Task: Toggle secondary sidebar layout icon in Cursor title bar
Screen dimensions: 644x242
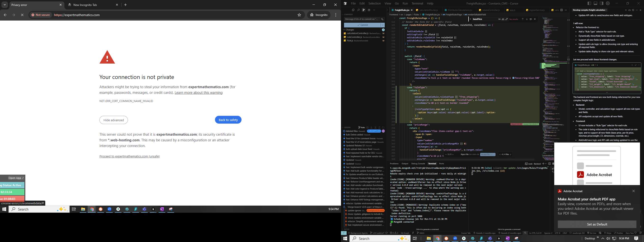Action: (602, 3)
